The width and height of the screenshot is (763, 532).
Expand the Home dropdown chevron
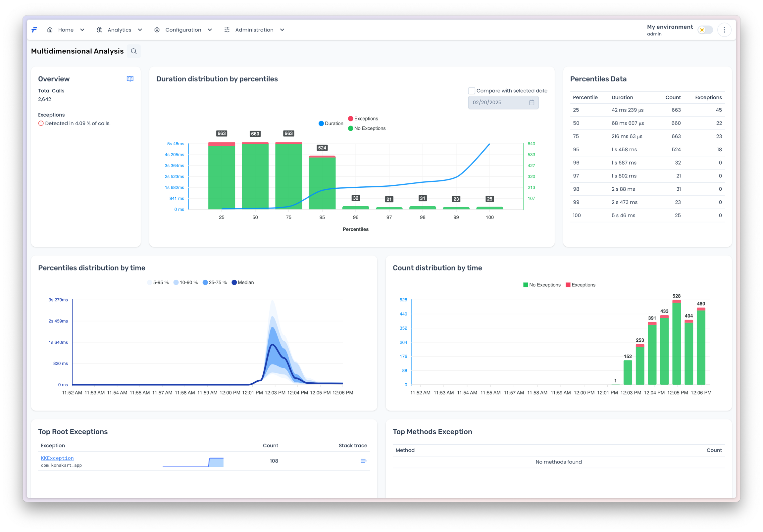pyautogui.click(x=82, y=30)
